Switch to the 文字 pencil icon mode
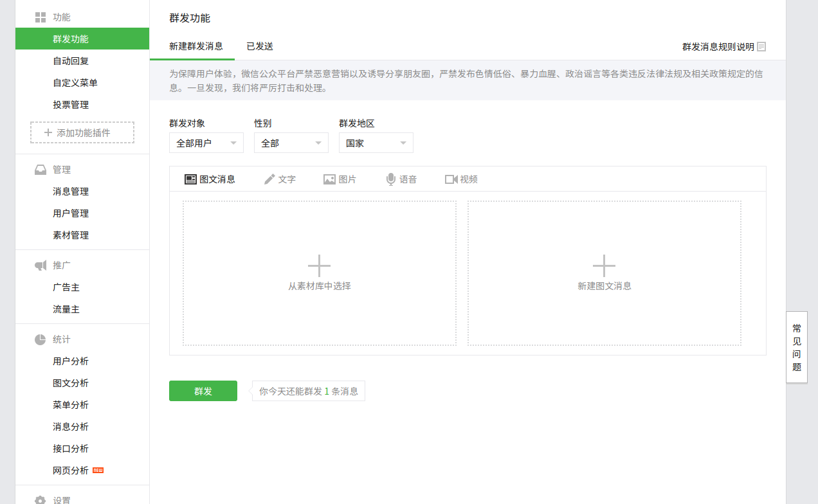The width and height of the screenshot is (818, 504). [x=269, y=179]
